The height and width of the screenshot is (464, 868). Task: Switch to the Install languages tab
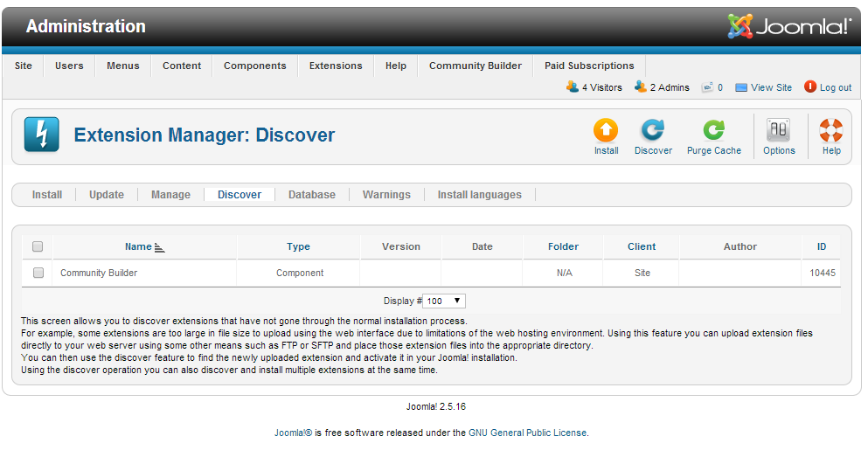tap(479, 194)
